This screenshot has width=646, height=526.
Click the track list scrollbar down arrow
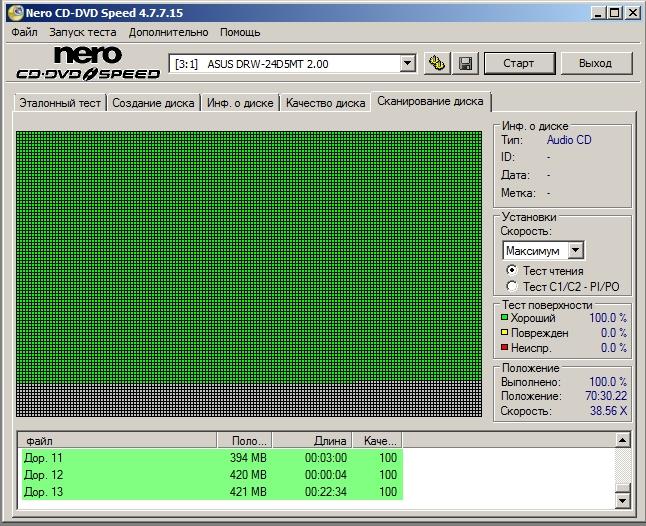tap(623, 500)
